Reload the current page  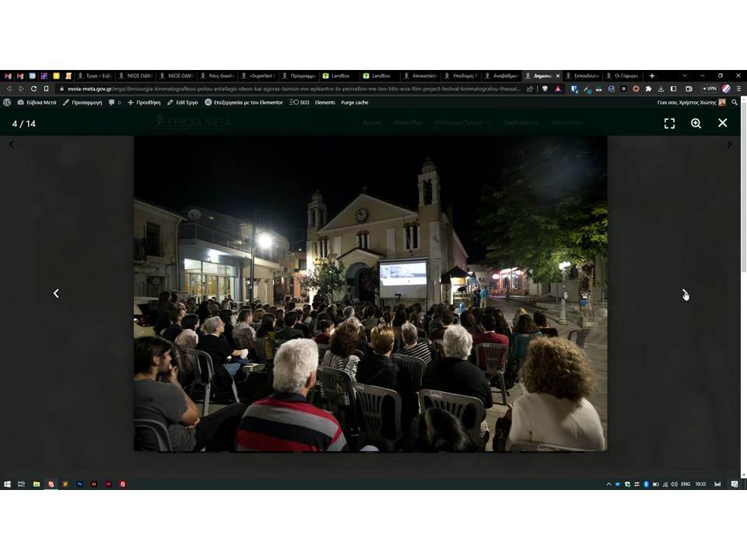point(33,89)
